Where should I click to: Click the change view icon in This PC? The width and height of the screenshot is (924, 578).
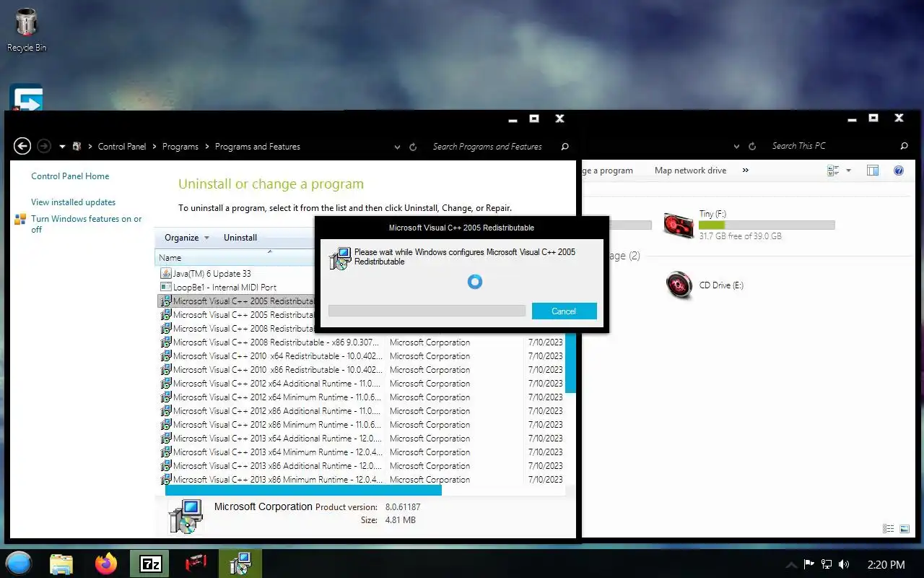(x=834, y=171)
